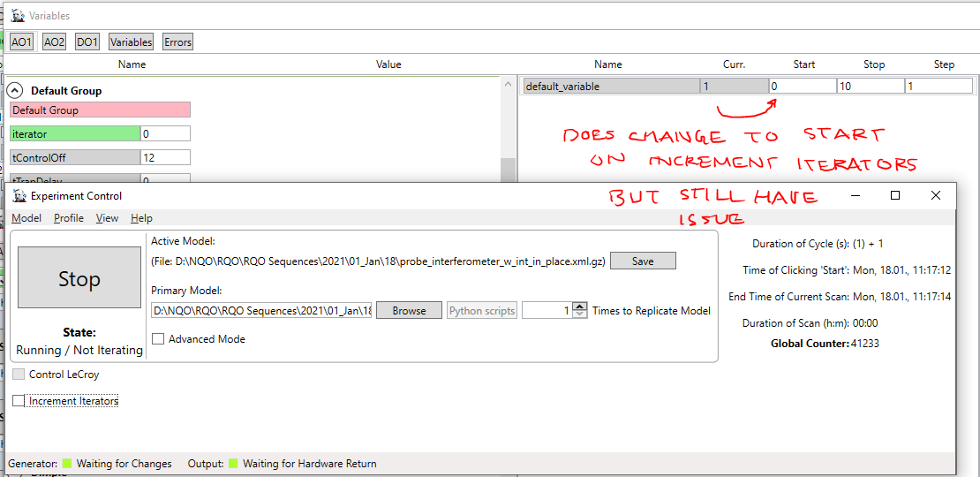Switch to the AO2 tab

coord(54,42)
